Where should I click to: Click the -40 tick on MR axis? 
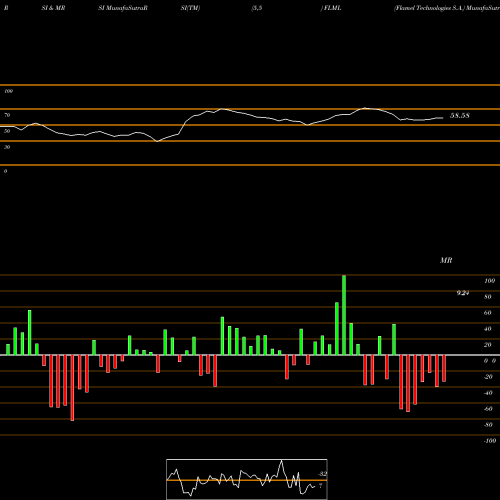488,393
